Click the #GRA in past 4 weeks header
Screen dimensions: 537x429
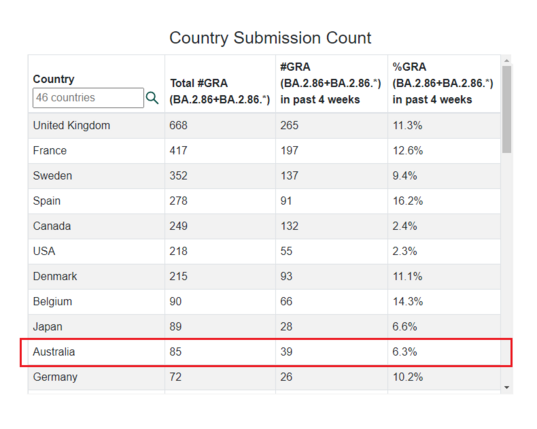click(330, 83)
